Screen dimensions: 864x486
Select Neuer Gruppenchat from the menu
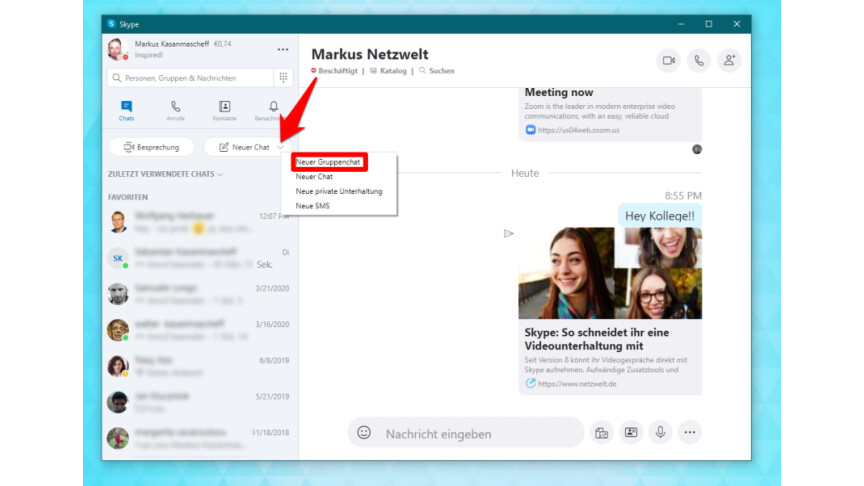328,162
